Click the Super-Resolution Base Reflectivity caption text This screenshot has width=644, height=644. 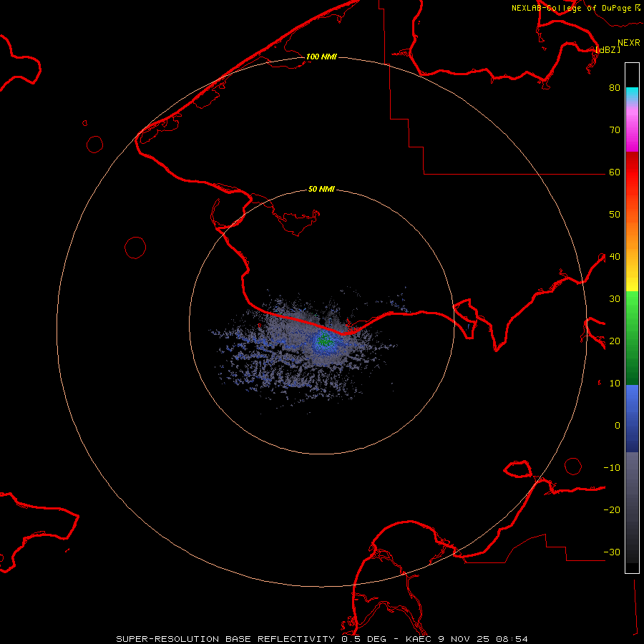pos(225,639)
